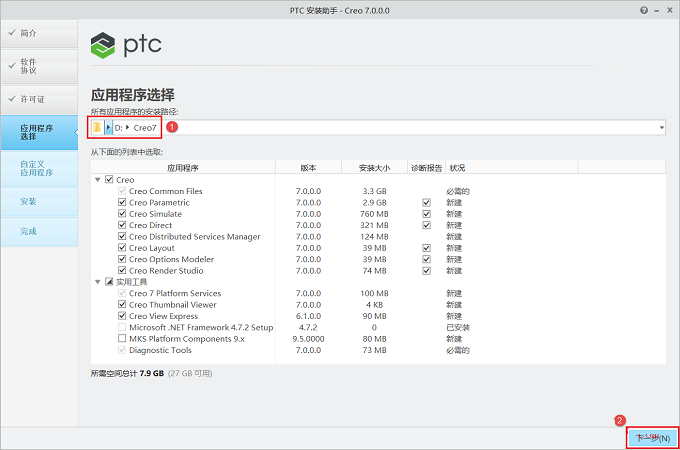
Task: Click the 6.1.0.0 version value
Action: click(x=308, y=316)
